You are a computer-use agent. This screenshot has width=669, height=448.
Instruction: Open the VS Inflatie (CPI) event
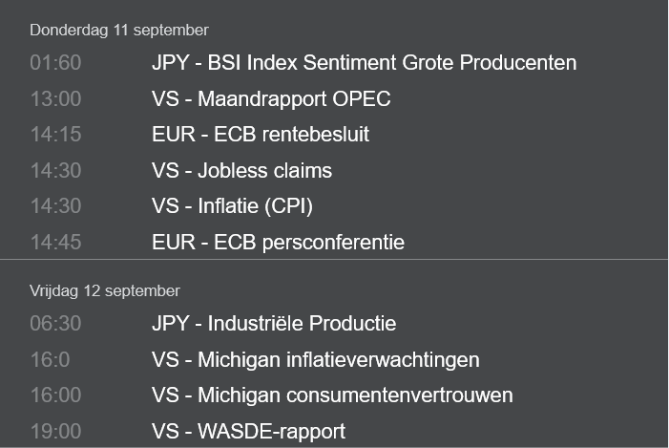(232, 206)
